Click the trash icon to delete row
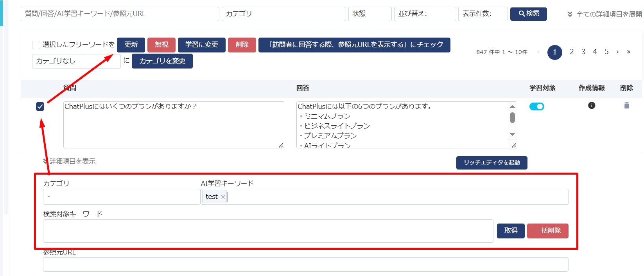 pos(626,105)
